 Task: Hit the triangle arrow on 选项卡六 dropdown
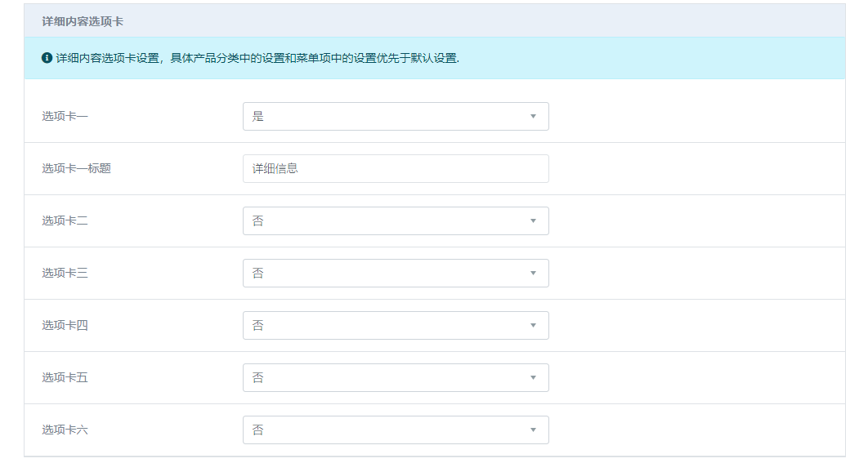(x=533, y=430)
